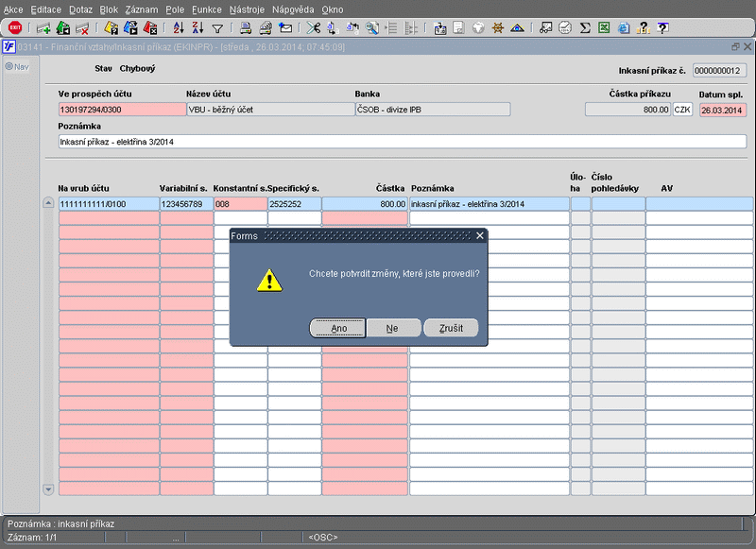Open the Editace menu

pos(45,9)
